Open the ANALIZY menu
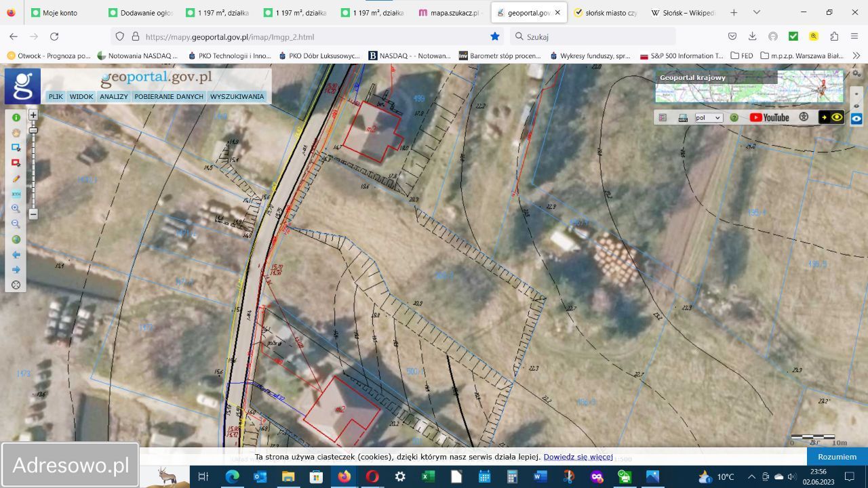This screenshot has height=488, width=868. 114,97
